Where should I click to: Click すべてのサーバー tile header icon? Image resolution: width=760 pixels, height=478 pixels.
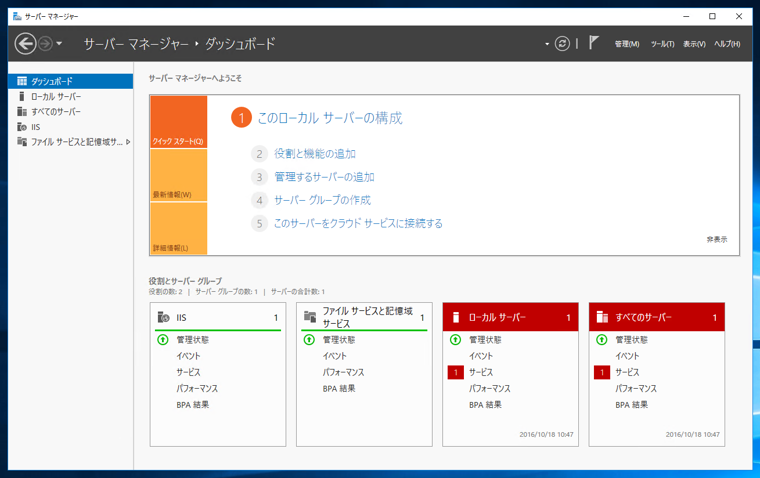[x=602, y=317]
